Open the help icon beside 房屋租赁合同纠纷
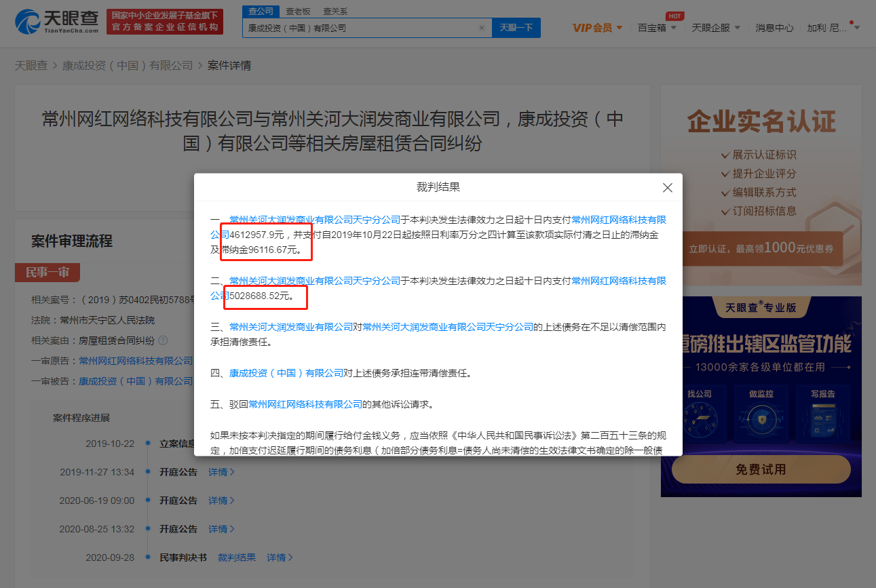The image size is (876, 588). 163,340
